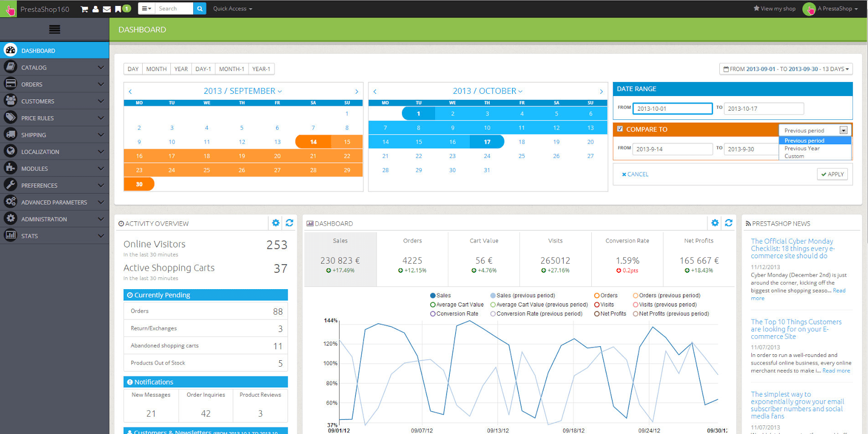
Task: Select Previous Year in compare dropdown
Action: pyautogui.click(x=802, y=149)
